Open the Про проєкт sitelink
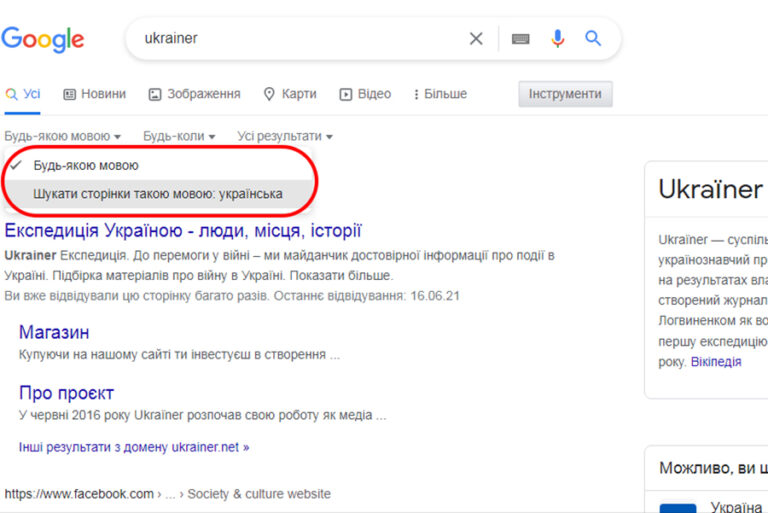768x513 pixels. coord(66,393)
